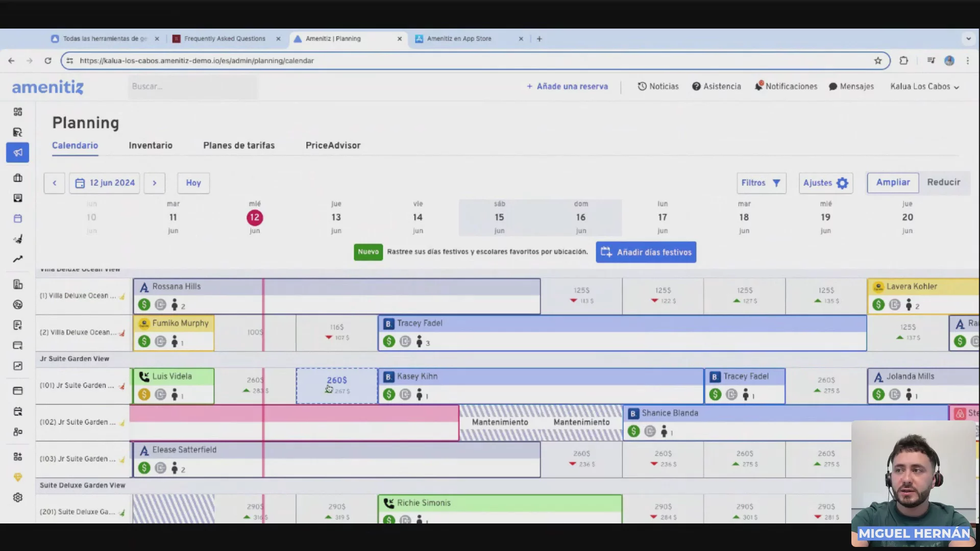Bookmark page with the star icon
The image size is (980, 551).
tap(878, 61)
